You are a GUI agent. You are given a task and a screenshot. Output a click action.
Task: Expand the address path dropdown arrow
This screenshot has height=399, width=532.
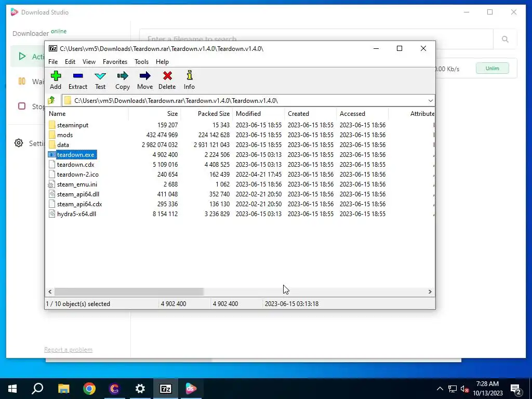(430, 101)
